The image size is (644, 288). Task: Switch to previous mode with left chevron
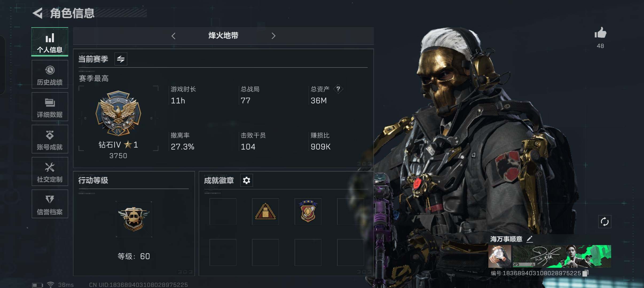coord(174,36)
